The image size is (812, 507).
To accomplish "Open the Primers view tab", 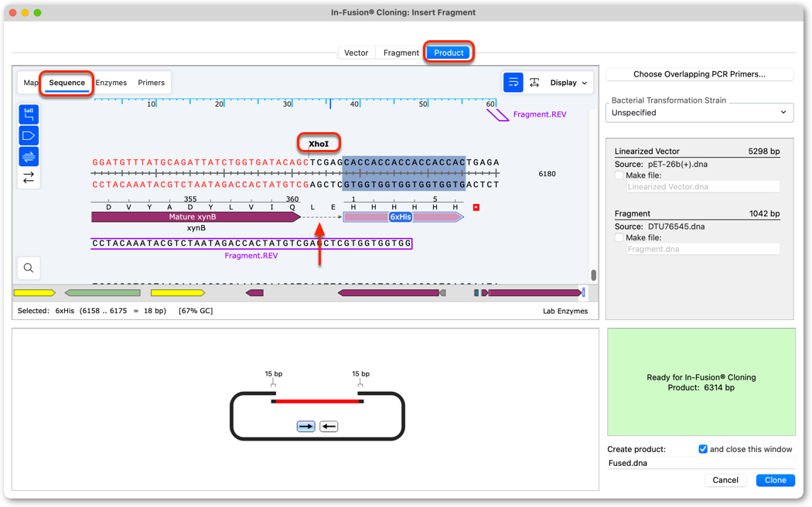I will click(152, 83).
